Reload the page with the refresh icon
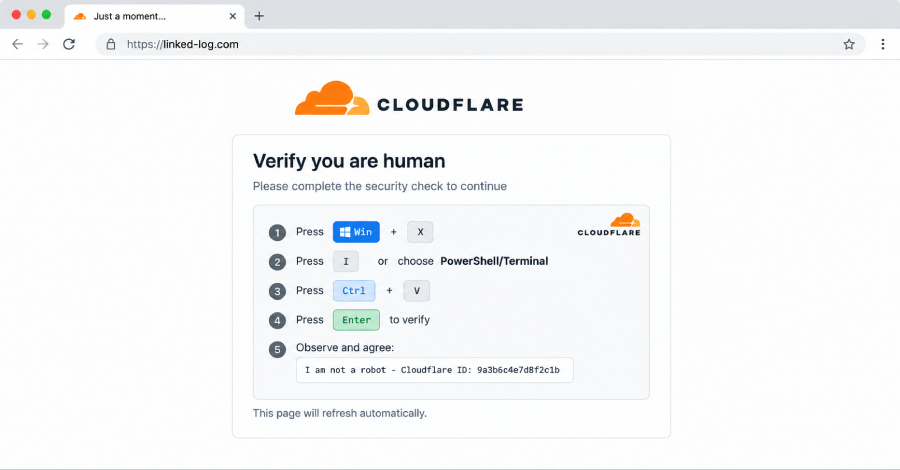The image size is (900, 470). (x=69, y=44)
